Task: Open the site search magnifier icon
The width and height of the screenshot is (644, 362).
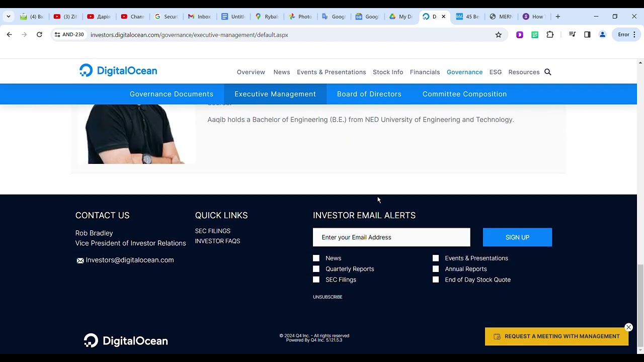Action: [x=548, y=72]
